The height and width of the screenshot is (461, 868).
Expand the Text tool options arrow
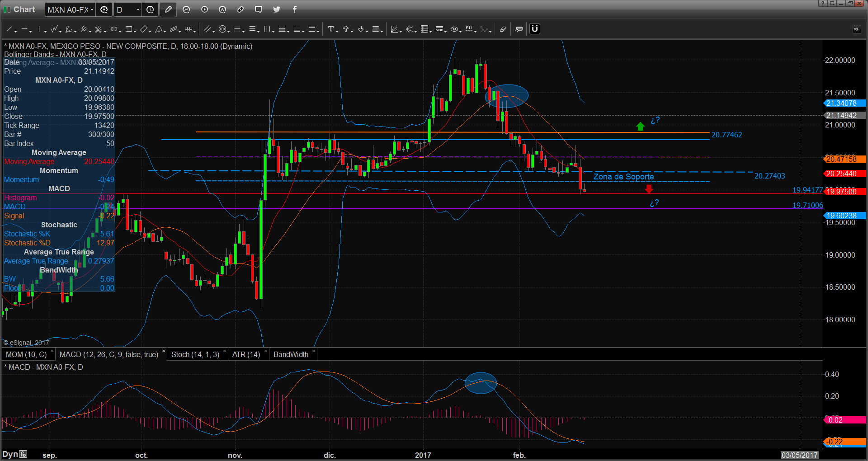click(x=337, y=32)
